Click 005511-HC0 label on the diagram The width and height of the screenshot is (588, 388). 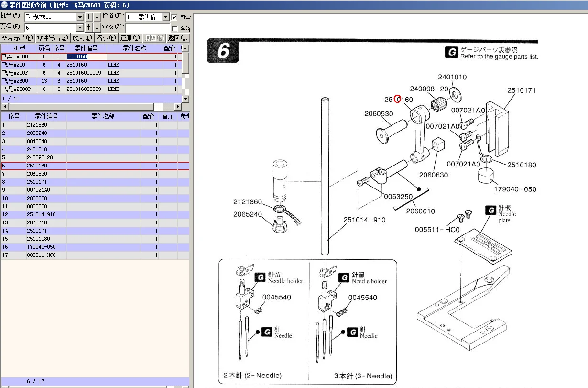pyautogui.click(x=437, y=230)
